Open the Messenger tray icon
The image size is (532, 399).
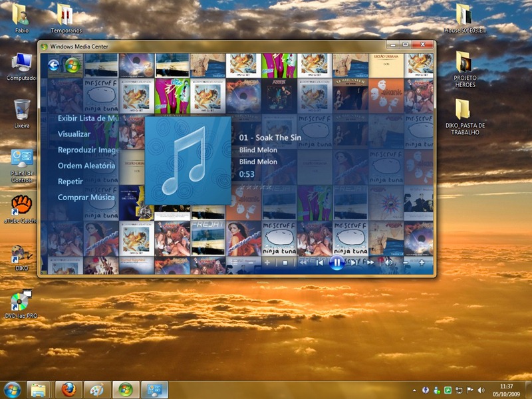pos(437,390)
